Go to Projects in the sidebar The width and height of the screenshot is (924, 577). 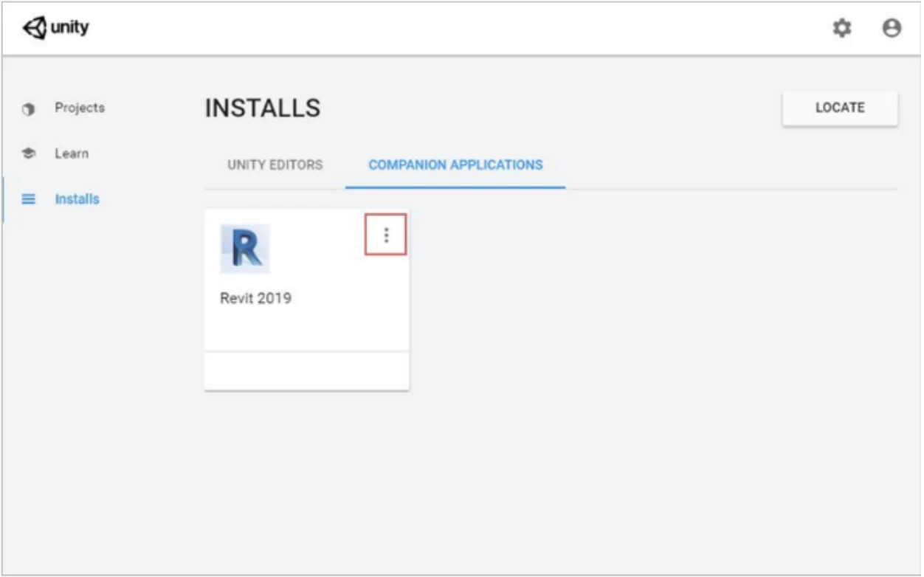pos(80,108)
